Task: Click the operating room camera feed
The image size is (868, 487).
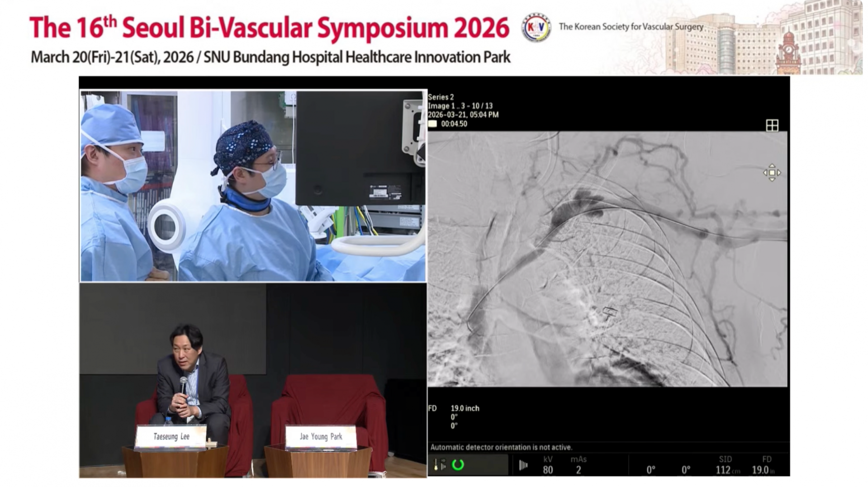Action: [x=253, y=186]
